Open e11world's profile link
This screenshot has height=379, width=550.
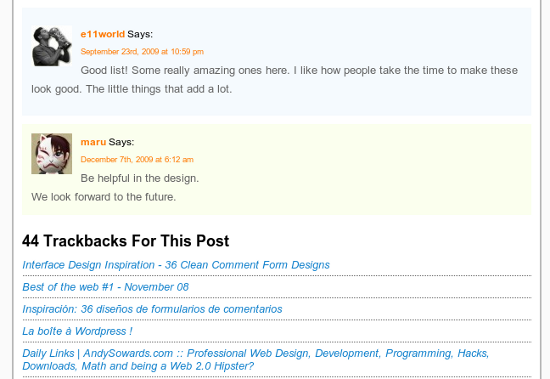coord(102,34)
